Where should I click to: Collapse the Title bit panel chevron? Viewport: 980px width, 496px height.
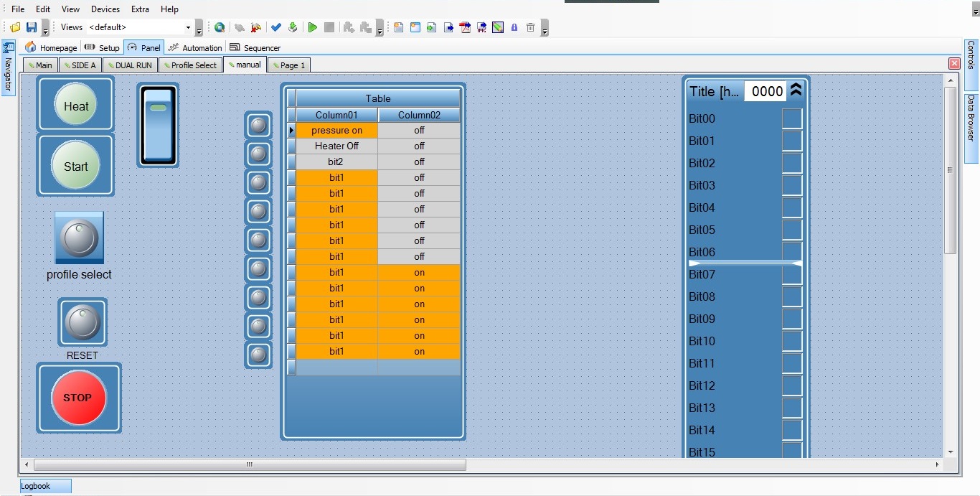[796, 90]
